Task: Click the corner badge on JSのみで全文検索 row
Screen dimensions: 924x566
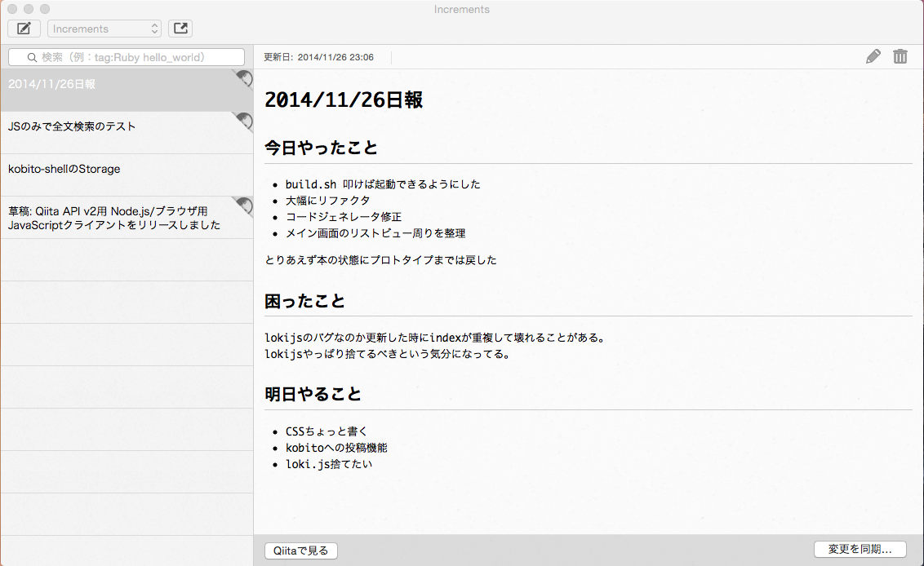Action: (244, 121)
